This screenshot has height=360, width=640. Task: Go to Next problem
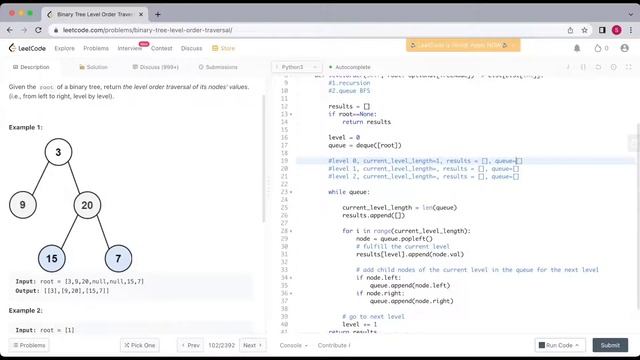point(252,345)
